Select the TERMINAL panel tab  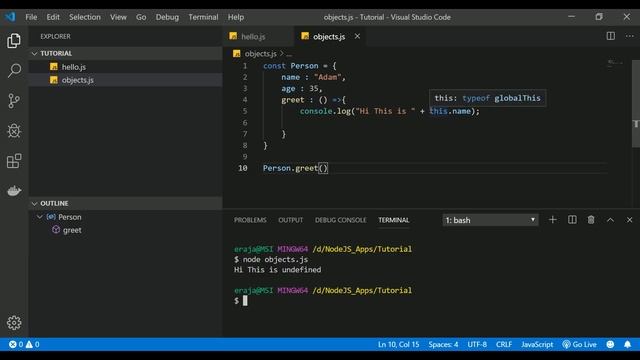coord(393,220)
